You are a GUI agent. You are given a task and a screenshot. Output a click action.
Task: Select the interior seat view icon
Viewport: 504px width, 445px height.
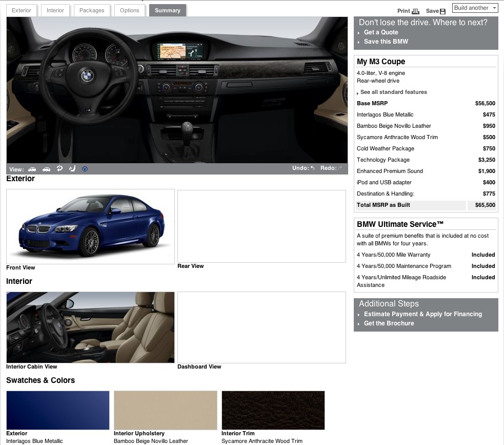click(x=72, y=168)
